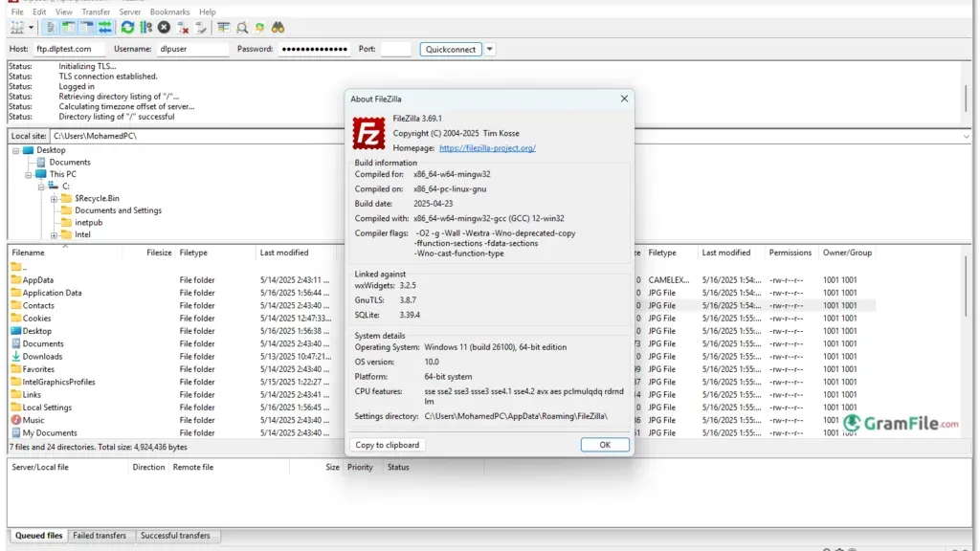Expand the $Recycle.Bin tree node
The height and width of the screenshot is (551, 980).
(54, 199)
